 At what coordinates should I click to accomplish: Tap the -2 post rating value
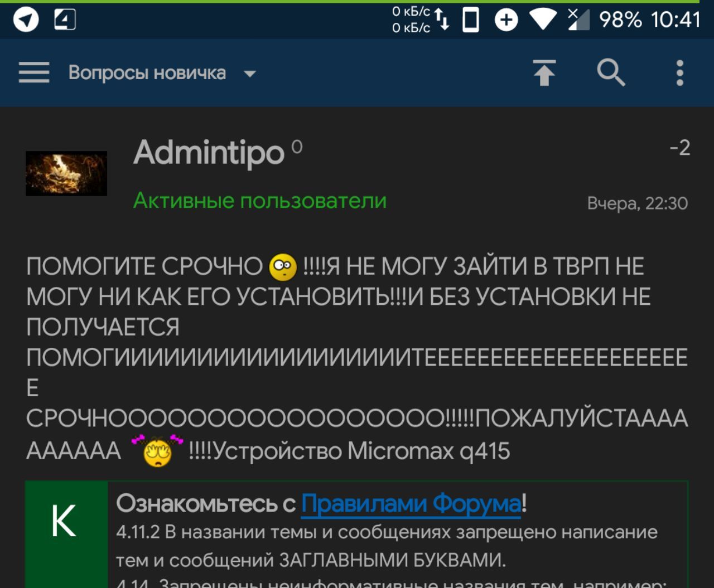pyautogui.click(x=680, y=148)
